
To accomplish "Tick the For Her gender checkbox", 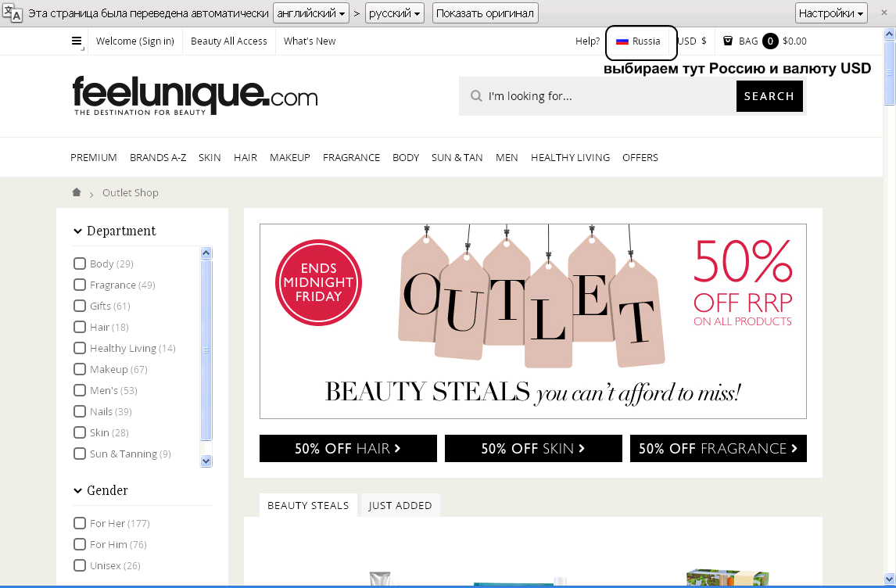I will click(x=80, y=523).
